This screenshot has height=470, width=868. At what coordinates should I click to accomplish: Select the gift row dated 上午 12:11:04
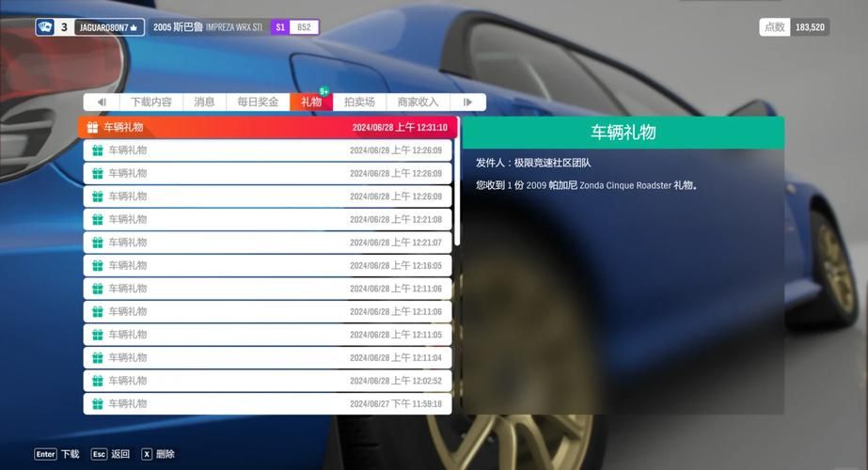(267, 357)
